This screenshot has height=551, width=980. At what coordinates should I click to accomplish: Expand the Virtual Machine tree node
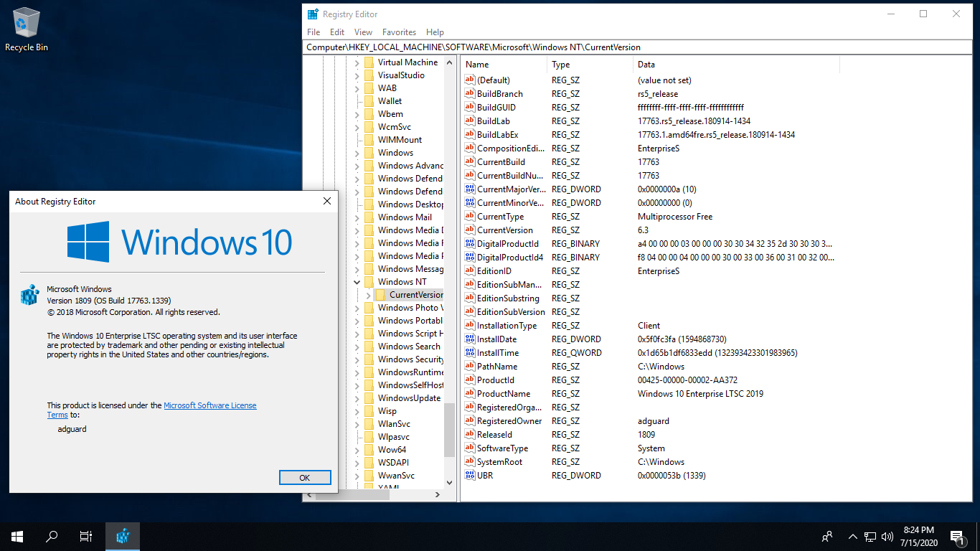(357, 62)
